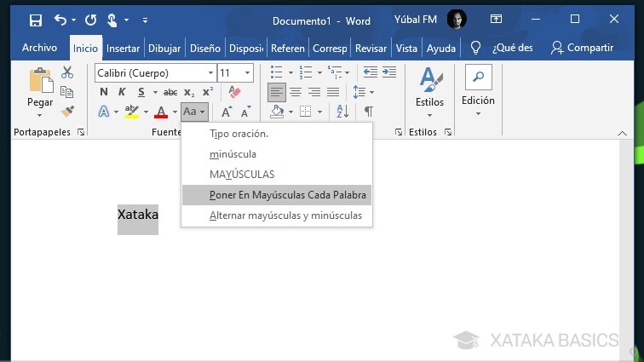Screen dimensions: 644x362
Task: Choose minúscula from the case menu
Action: [277, 154]
